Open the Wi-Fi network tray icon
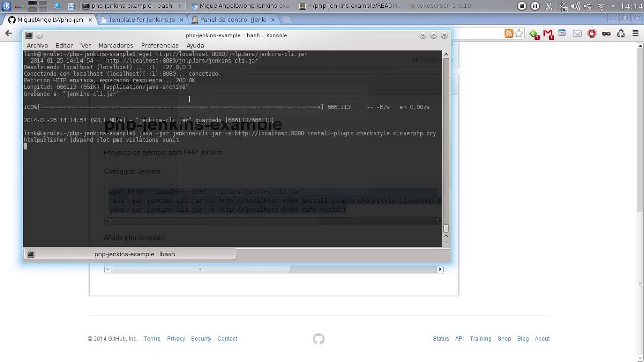 tap(601, 6)
